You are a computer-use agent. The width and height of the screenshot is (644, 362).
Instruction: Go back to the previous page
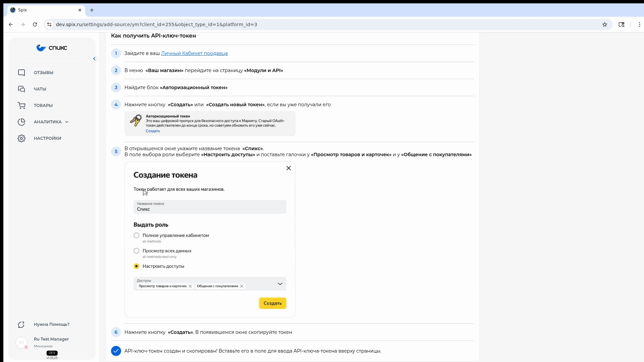[x=11, y=24]
